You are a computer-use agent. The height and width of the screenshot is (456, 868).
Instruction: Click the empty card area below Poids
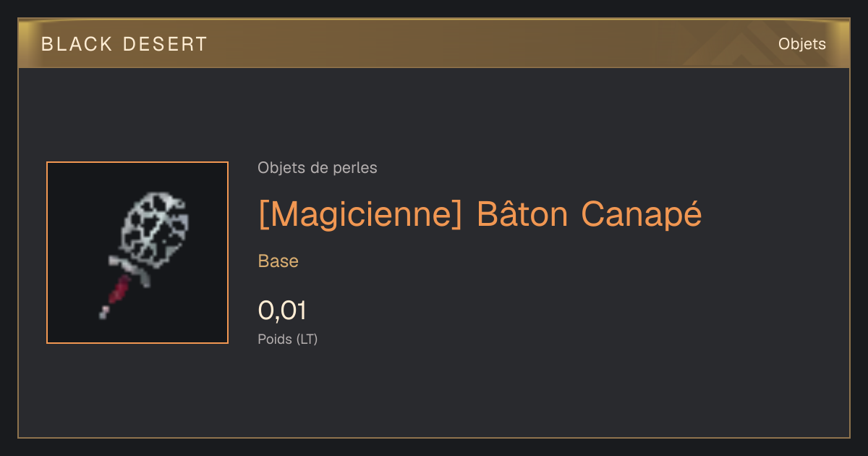pyautogui.click(x=434, y=394)
